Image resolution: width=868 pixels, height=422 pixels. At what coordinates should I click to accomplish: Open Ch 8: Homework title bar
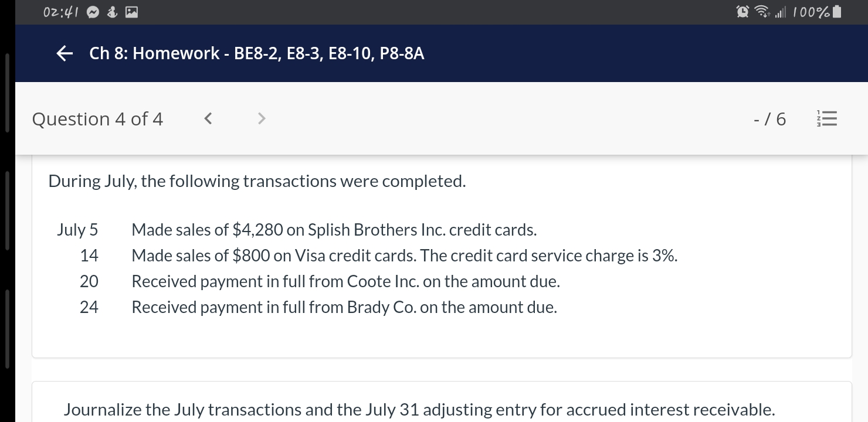[256, 53]
